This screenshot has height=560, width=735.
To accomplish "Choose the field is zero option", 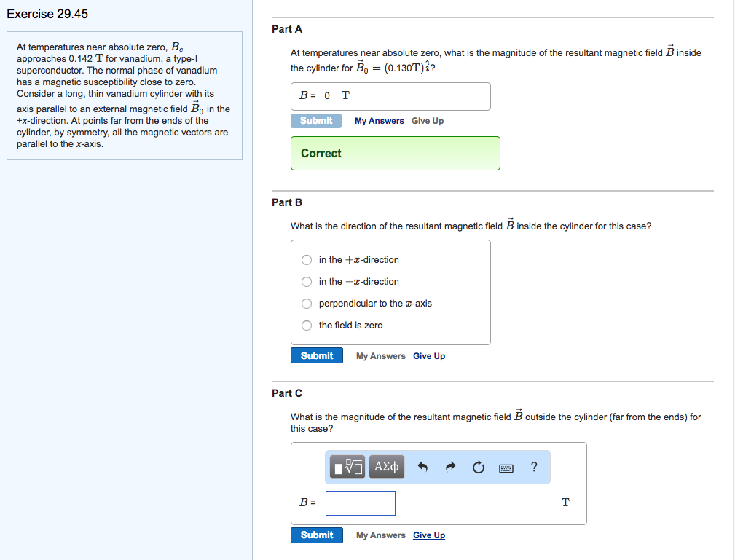I will [x=307, y=326].
